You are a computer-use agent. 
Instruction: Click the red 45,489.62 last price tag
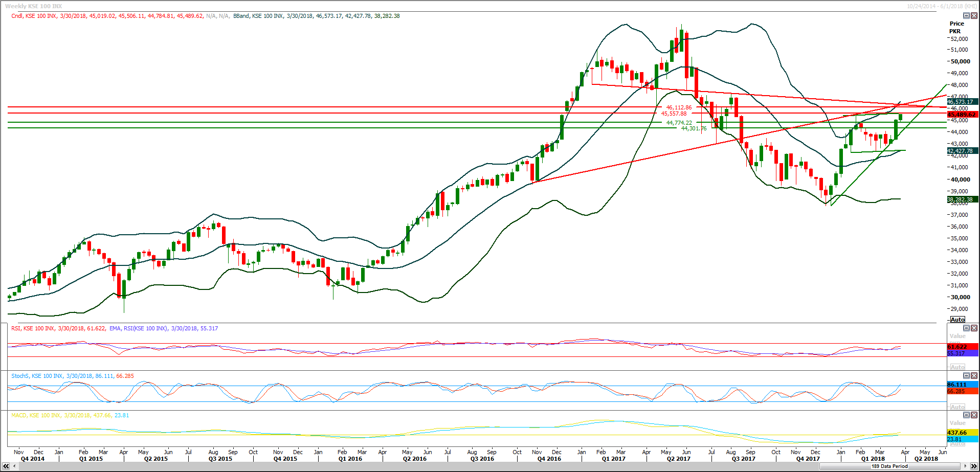(962, 115)
